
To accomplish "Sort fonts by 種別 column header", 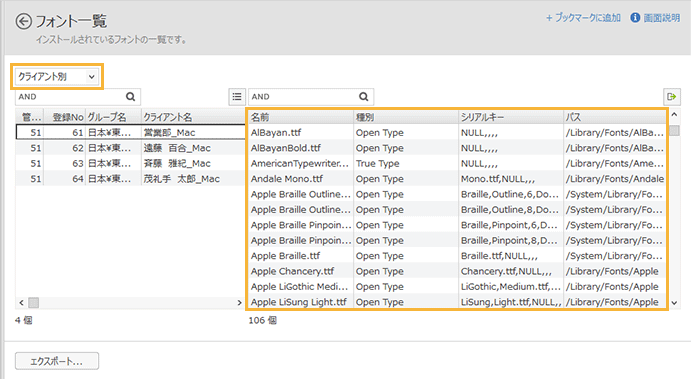I will 406,117.
